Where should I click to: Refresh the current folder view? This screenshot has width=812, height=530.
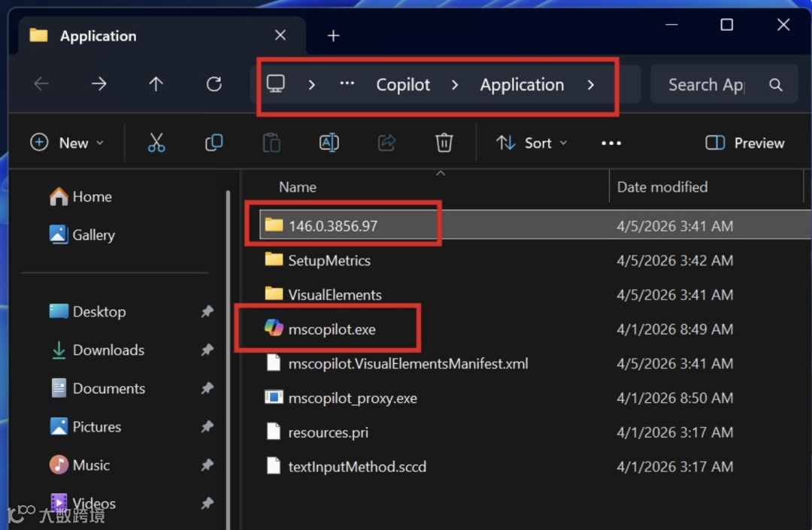(214, 84)
